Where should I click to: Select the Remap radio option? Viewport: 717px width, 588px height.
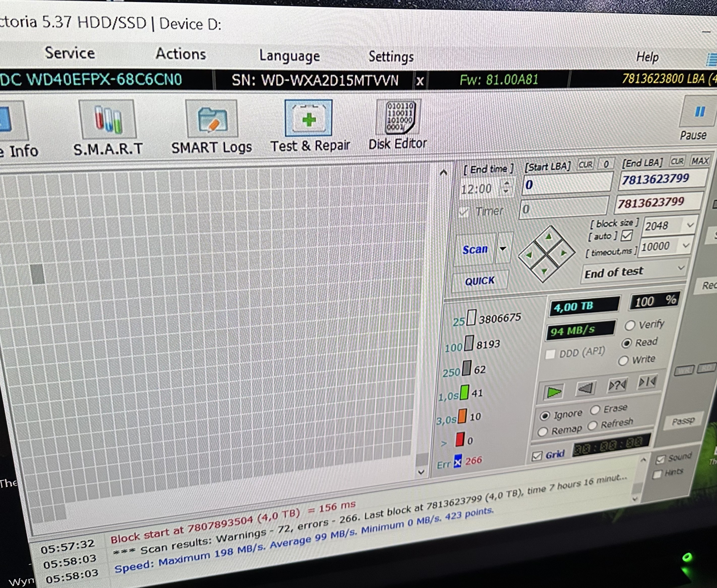tap(543, 432)
